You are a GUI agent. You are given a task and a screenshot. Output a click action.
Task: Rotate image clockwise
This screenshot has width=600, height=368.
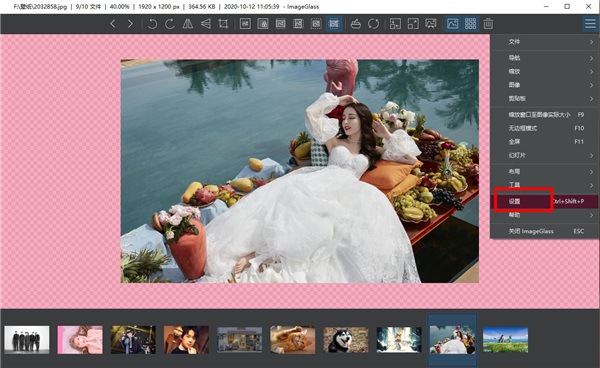[170, 24]
